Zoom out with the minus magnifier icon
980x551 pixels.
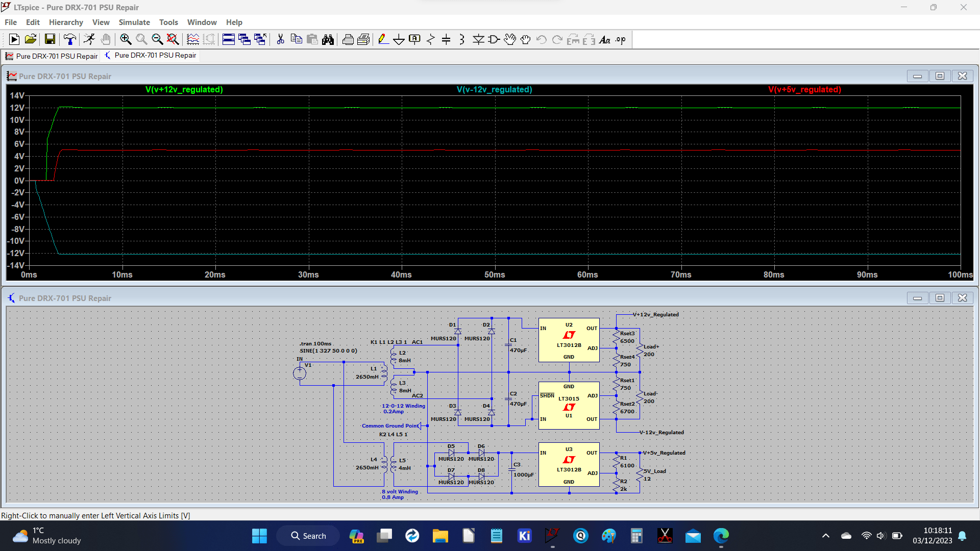157,39
